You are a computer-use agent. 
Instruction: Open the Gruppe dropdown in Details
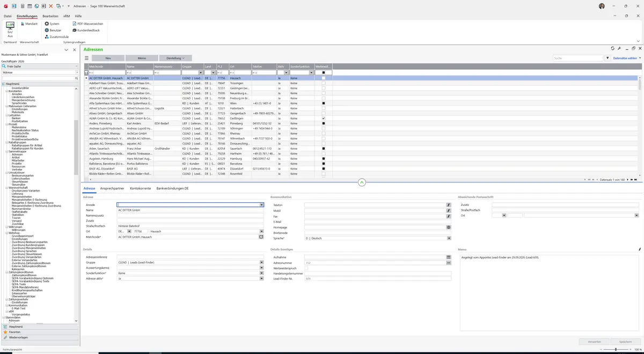click(x=262, y=262)
